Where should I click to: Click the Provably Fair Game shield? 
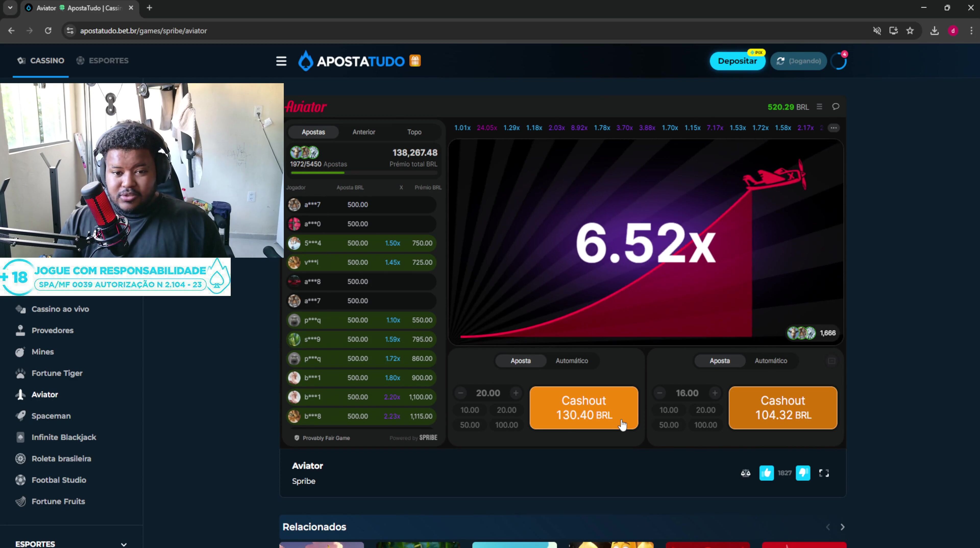[297, 438]
